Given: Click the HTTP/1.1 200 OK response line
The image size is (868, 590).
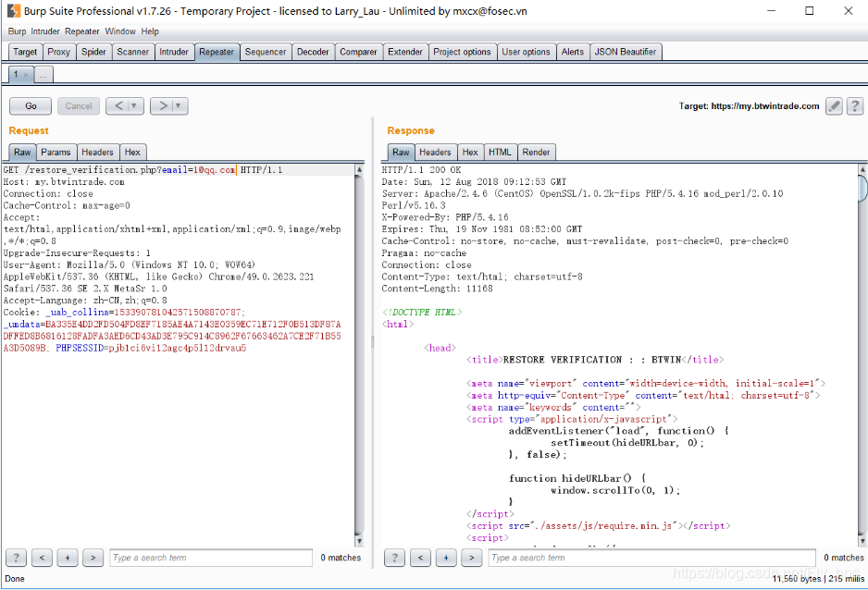Looking at the screenshot, I should (421, 170).
